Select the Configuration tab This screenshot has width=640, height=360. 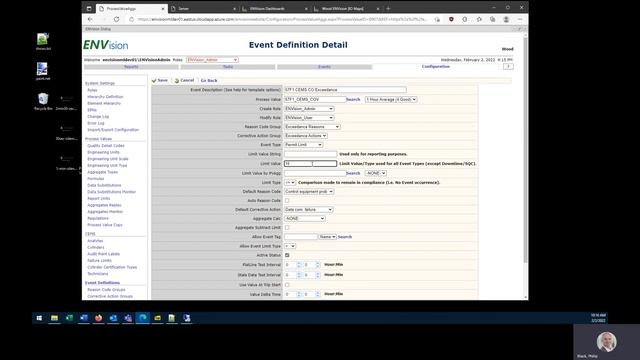point(436,67)
